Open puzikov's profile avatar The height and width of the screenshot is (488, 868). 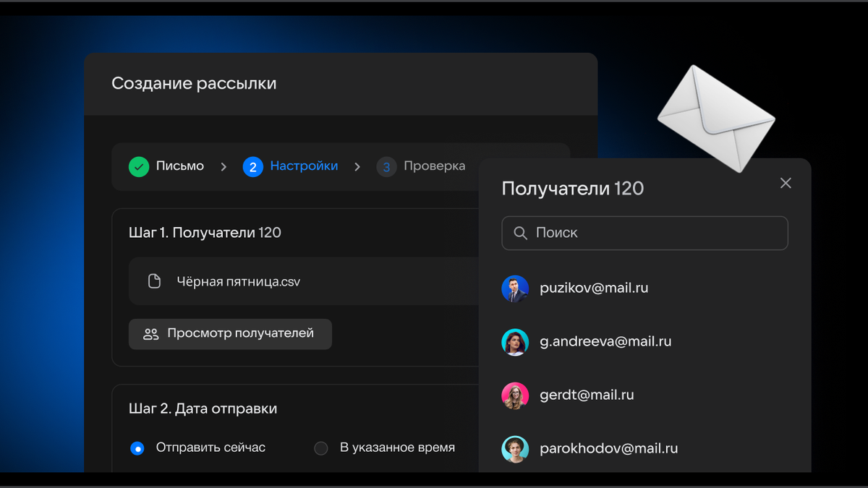tap(515, 288)
